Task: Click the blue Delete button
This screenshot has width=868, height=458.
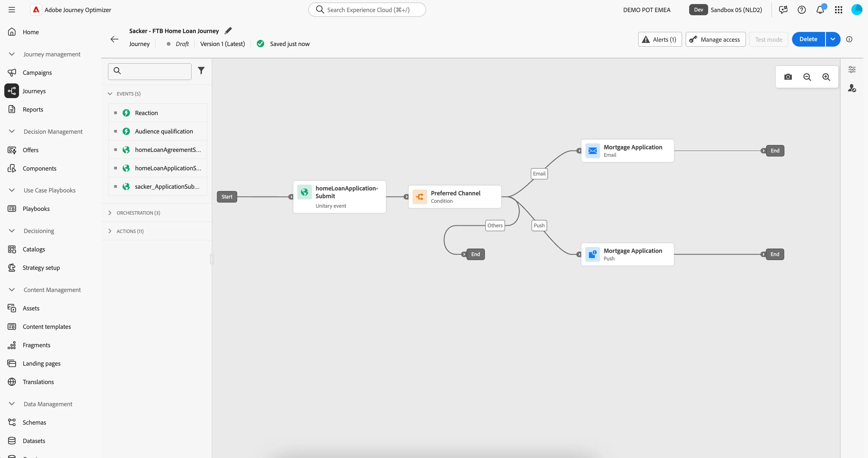Action: pos(808,39)
